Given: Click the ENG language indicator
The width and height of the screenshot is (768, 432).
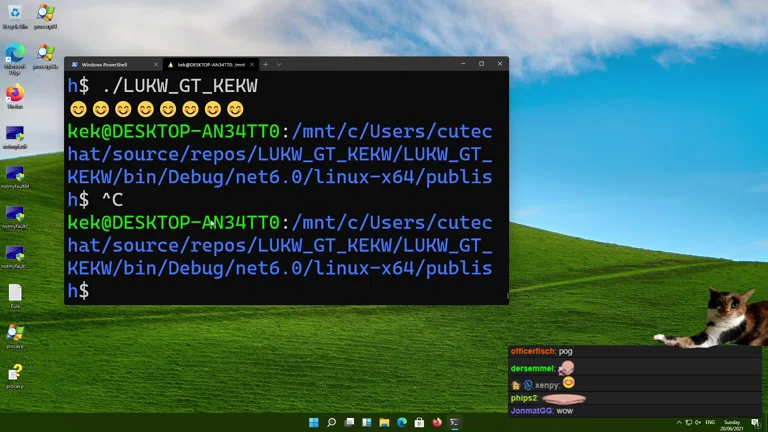Looking at the screenshot, I should 710,423.
